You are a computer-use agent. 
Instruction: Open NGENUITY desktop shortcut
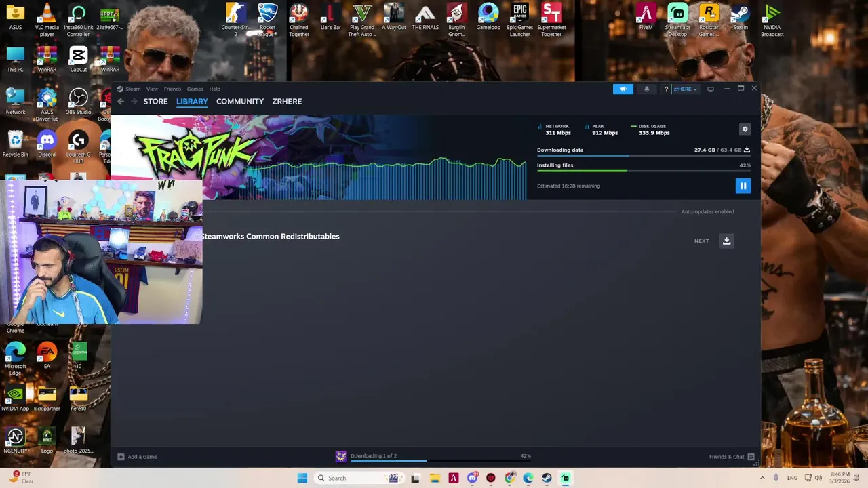click(16, 441)
